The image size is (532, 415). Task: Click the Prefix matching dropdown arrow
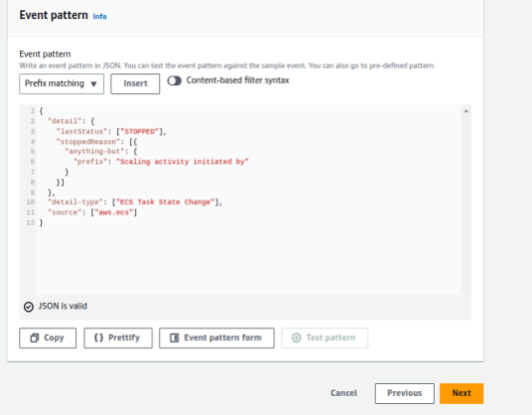pos(93,84)
